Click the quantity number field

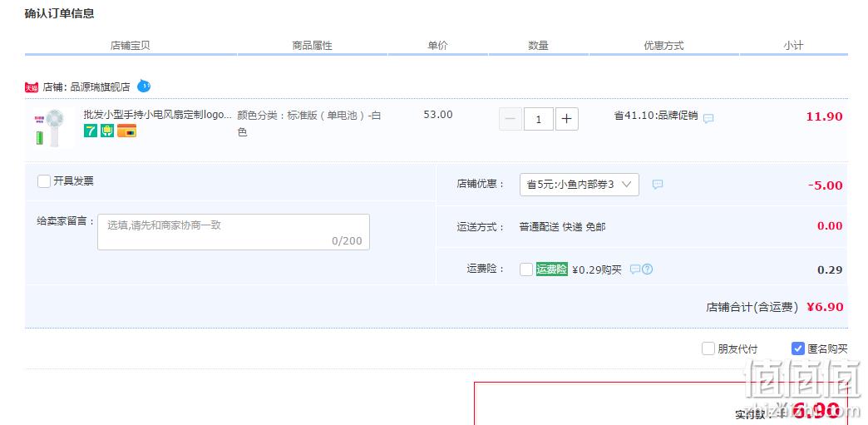click(x=539, y=119)
